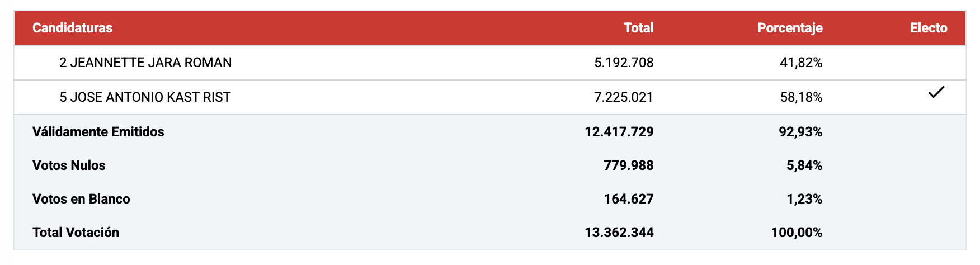Select candidate Jose Antonio Kast Rist

coord(145,97)
